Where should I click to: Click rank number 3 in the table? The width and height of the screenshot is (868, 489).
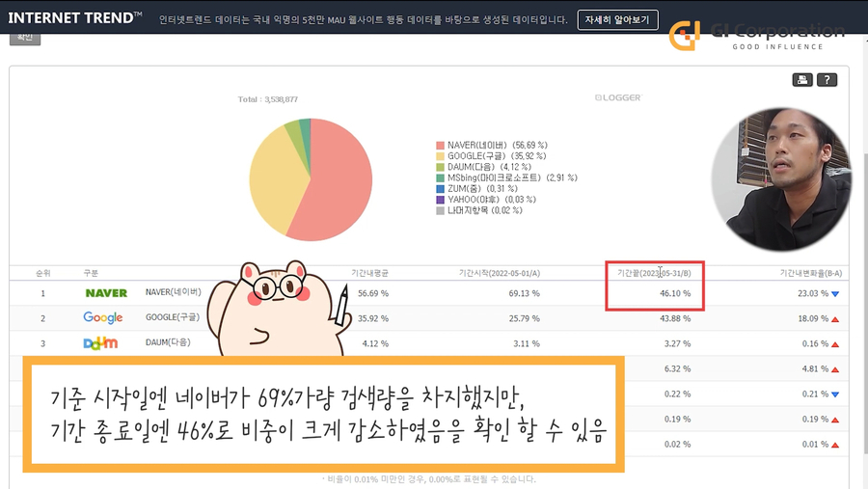click(x=42, y=344)
